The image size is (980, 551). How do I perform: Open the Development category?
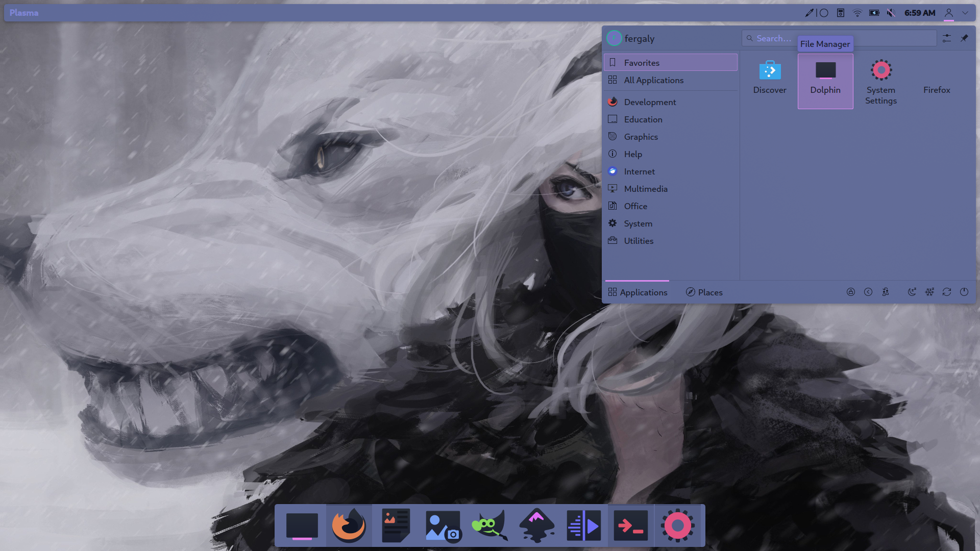(671, 102)
